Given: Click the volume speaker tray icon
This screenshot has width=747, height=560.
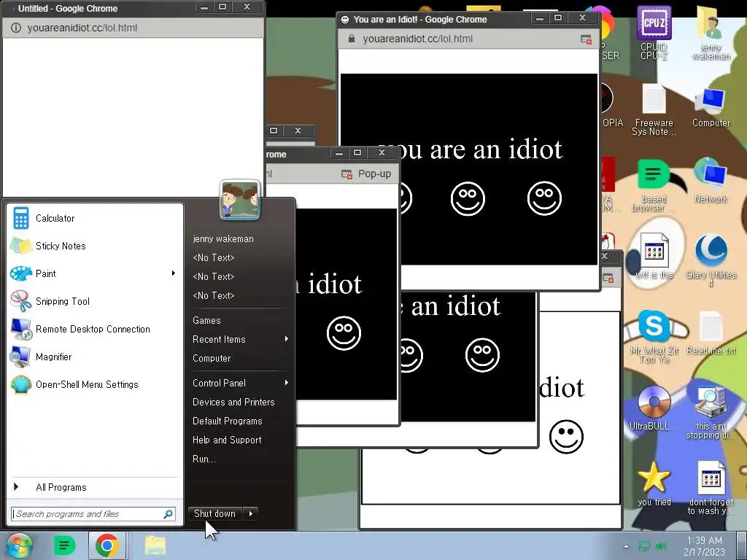Looking at the screenshot, I should tap(661, 546).
